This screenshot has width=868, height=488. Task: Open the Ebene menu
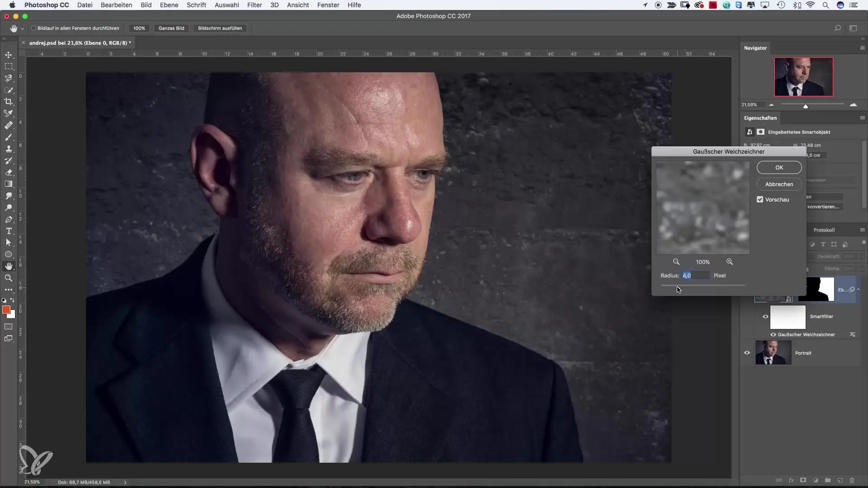[169, 5]
